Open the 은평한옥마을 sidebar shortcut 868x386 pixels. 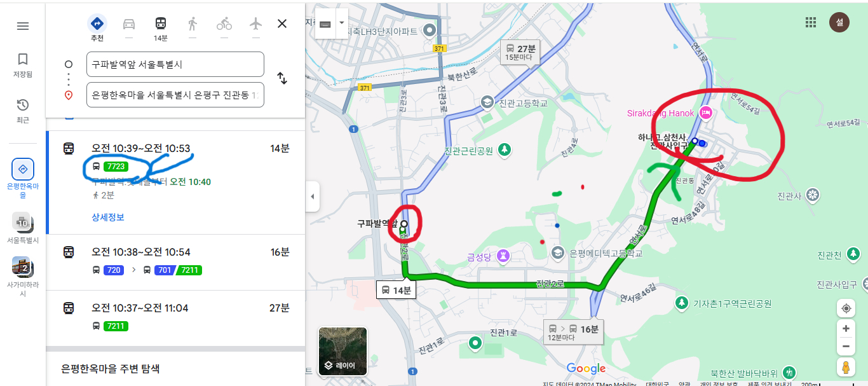point(23,179)
